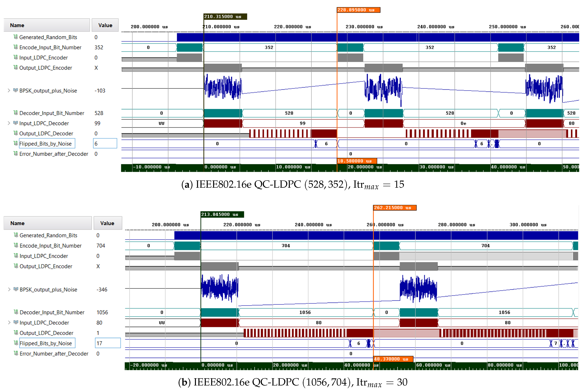Click the value 99 in the Value column
This screenshot has height=392, width=585.
(x=97, y=123)
